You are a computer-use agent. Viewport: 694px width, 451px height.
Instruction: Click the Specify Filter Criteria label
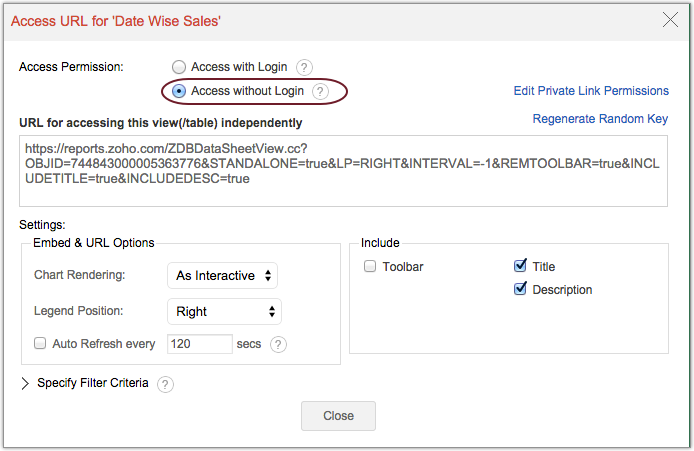click(92, 383)
